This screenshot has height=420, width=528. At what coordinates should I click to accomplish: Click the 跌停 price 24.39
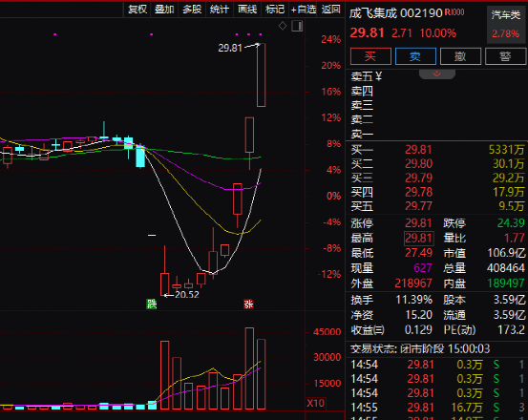511,222
